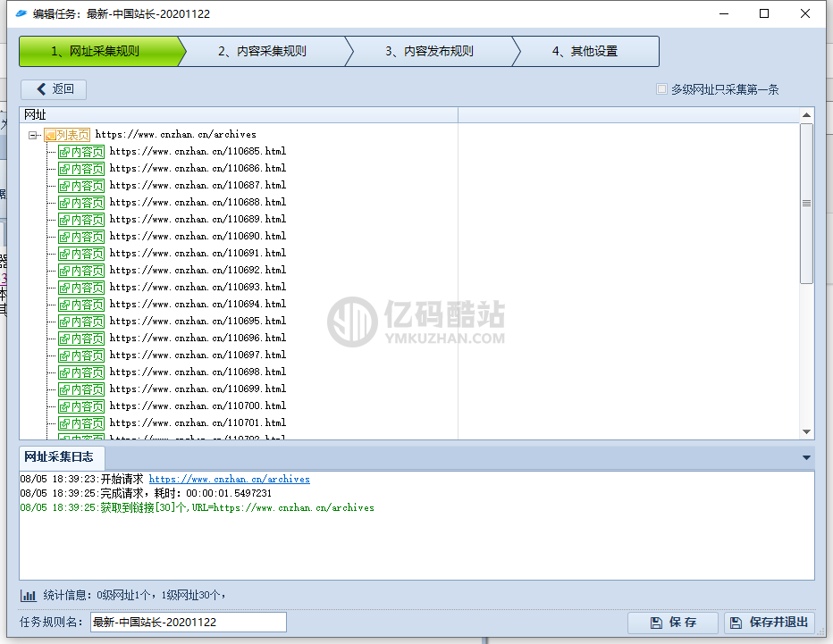Select URL row 110696.html

pyautogui.click(x=198, y=339)
